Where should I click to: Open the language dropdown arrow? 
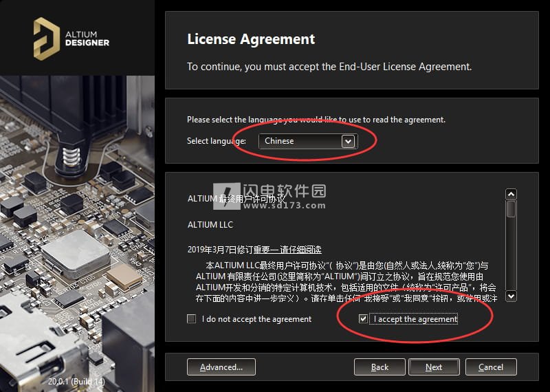348,142
